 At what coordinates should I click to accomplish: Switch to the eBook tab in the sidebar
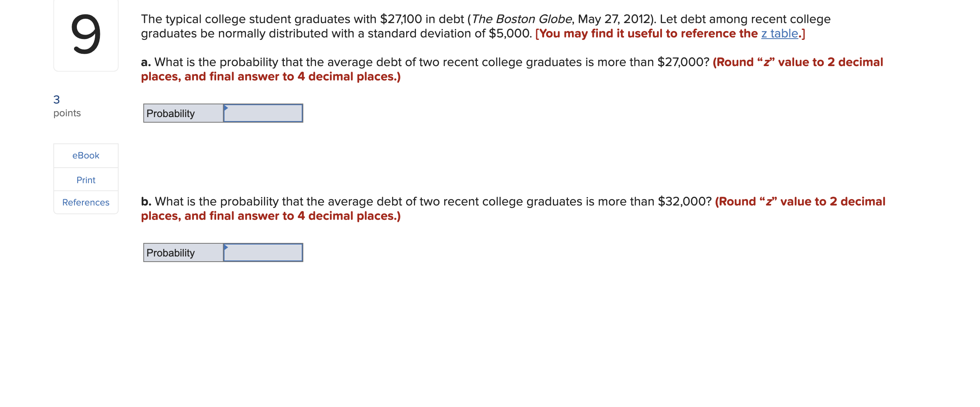[x=85, y=155]
